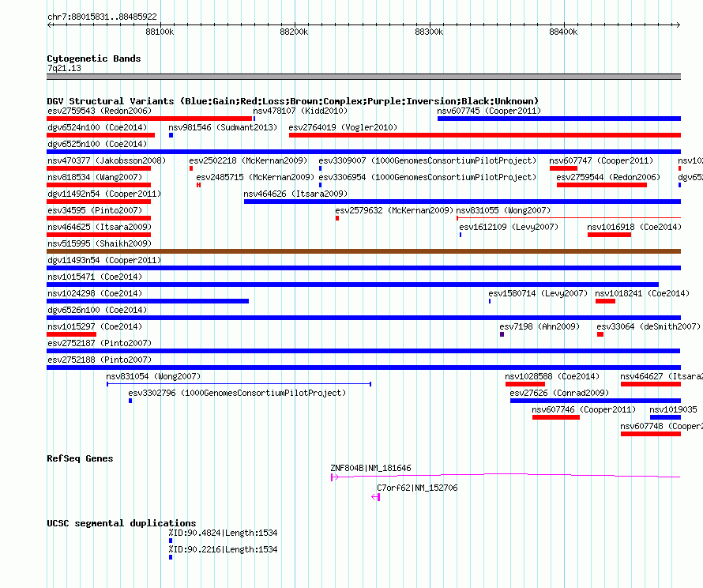The height and width of the screenshot is (588, 703).
Task: Click the thin blue nsv831054 span line
Action: point(239,384)
